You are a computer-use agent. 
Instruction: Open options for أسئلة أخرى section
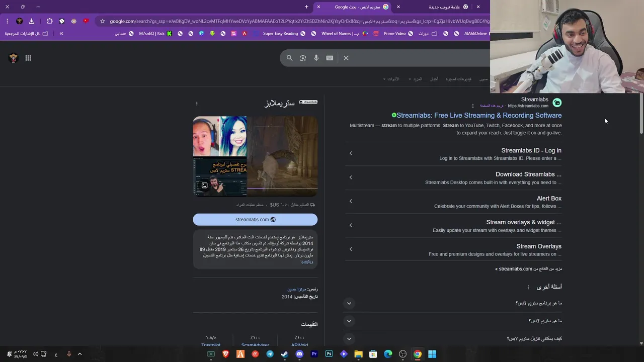point(528,287)
